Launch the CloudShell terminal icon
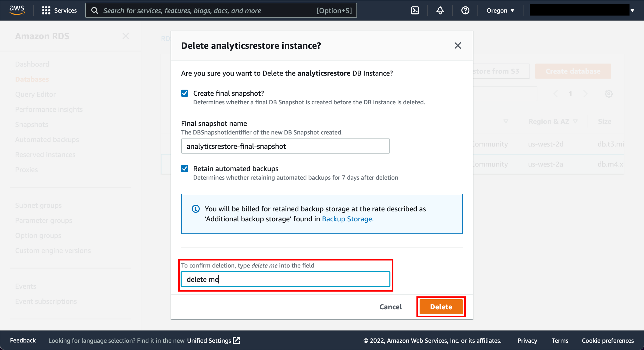Viewport: 644px width, 350px height. pos(415,10)
